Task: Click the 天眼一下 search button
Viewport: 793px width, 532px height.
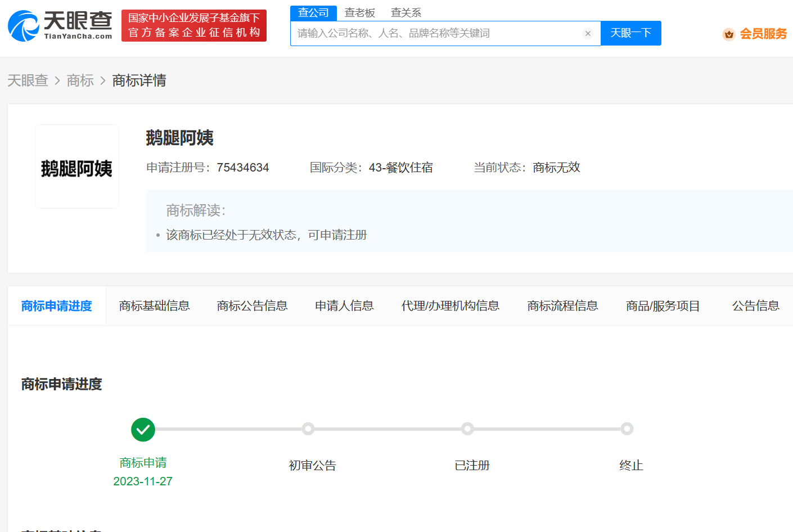Action: click(x=631, y=33)
